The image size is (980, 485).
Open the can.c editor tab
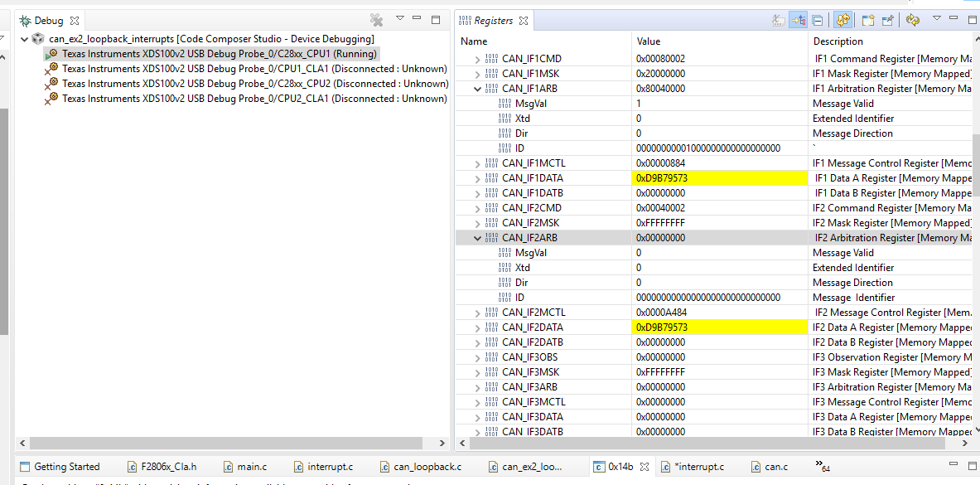point(769,466)
